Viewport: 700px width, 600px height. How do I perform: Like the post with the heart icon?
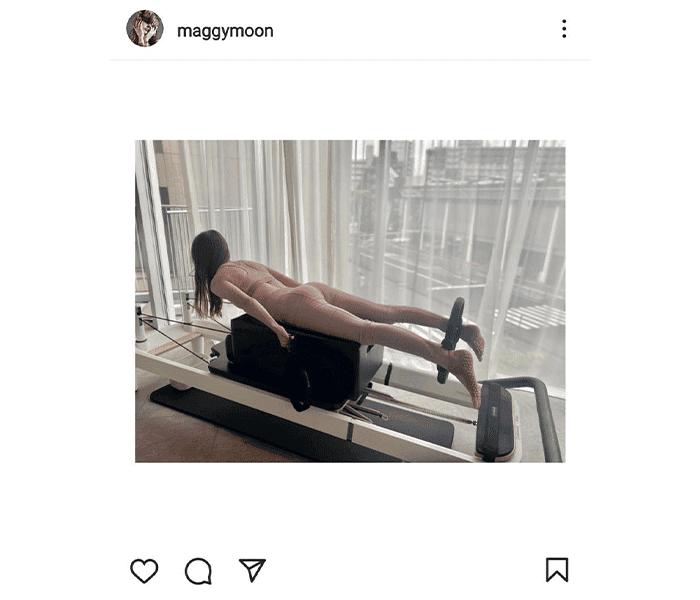coord(144,570)
